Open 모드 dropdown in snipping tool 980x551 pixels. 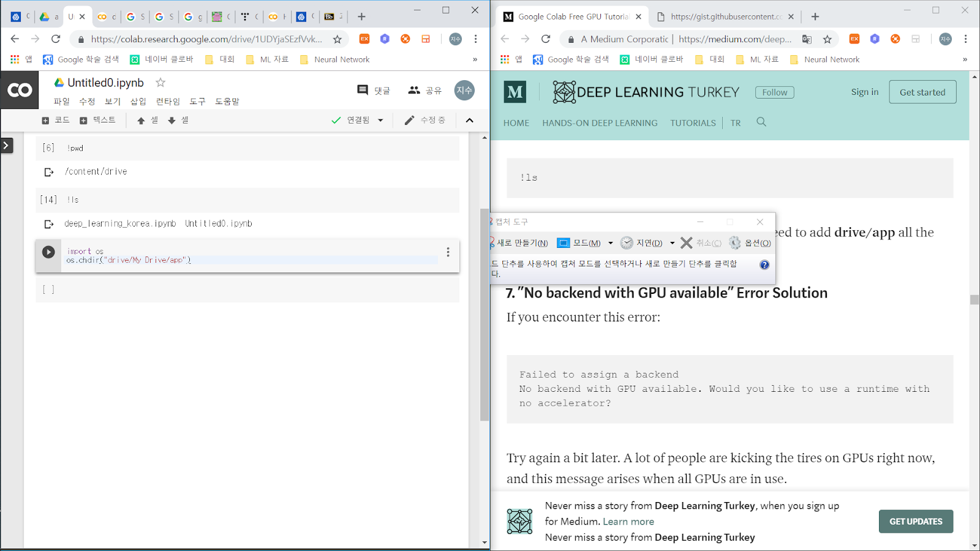[610, 243]
